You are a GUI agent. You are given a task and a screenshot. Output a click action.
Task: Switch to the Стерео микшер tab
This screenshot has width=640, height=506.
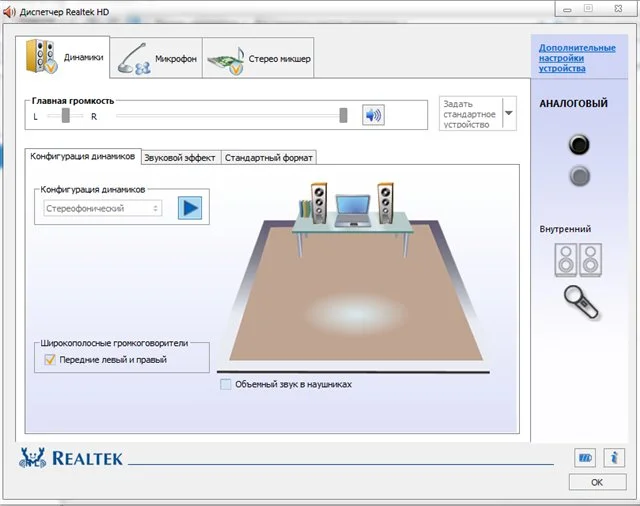(258, 58)
